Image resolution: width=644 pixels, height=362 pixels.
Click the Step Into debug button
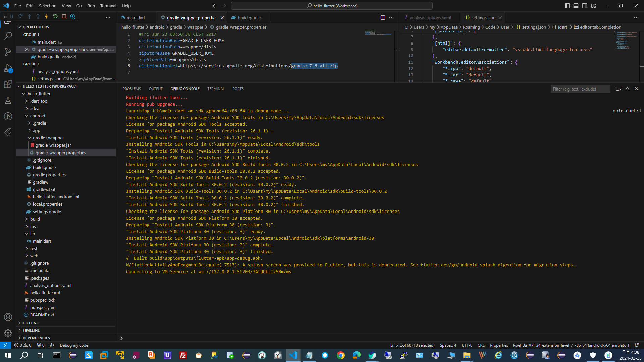click(x=29, y=16)
